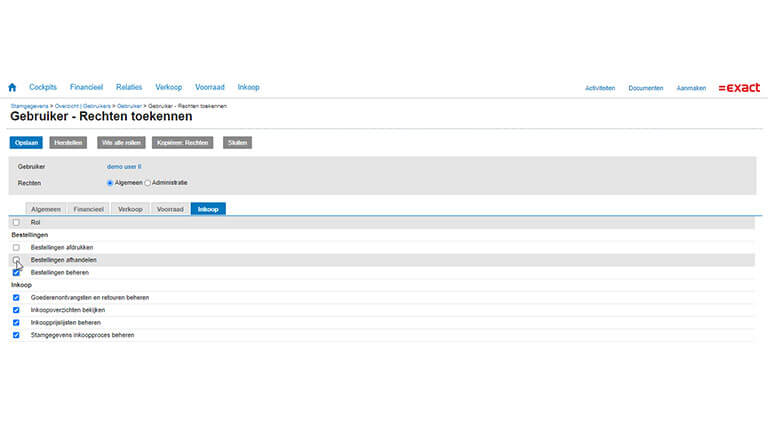Click Overzicht | Gebruikers breadcrumb link

pyautogui.click(x=80, y=105)
